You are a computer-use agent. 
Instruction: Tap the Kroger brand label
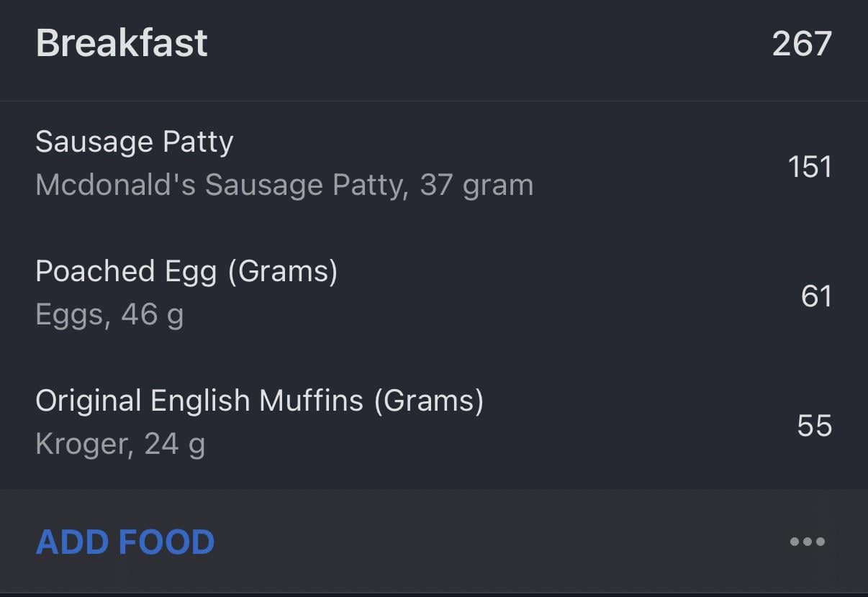click(83, 444)
